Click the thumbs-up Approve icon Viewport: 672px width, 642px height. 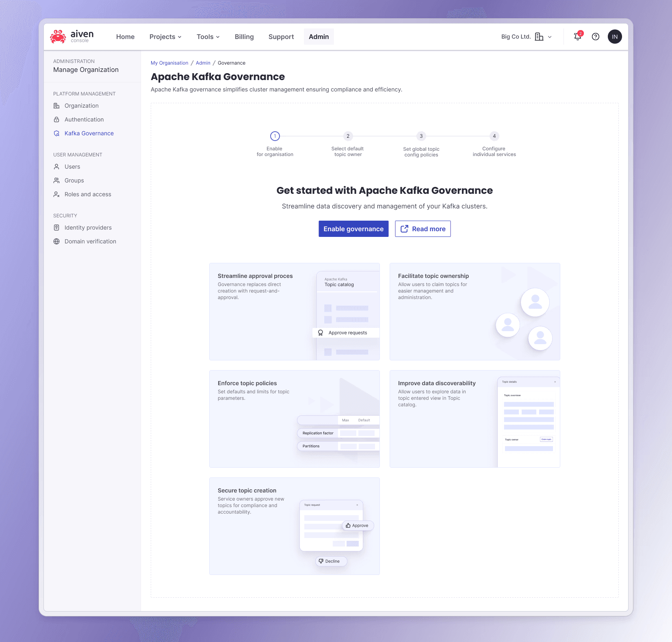point(348,525)
